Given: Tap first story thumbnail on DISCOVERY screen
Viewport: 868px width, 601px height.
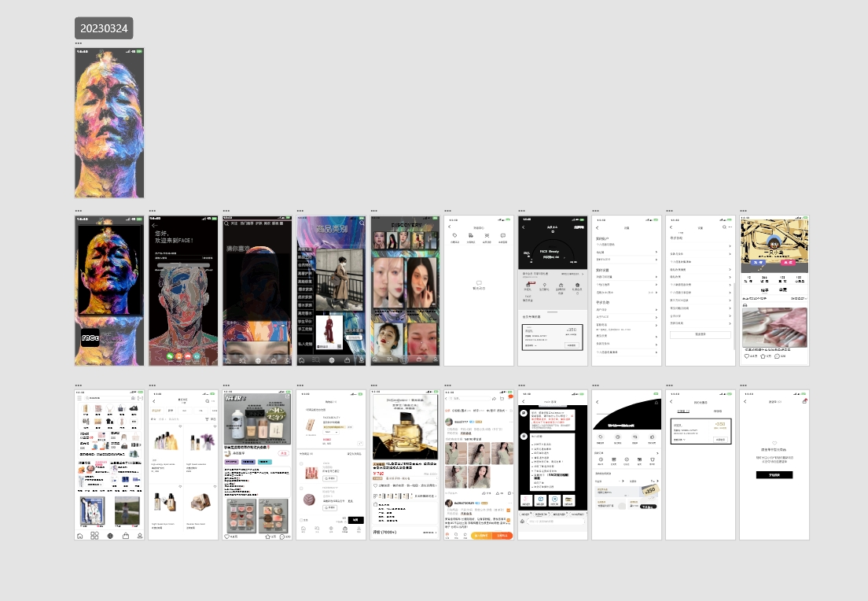Looking at the screenshot, I should tap(379, 240).
